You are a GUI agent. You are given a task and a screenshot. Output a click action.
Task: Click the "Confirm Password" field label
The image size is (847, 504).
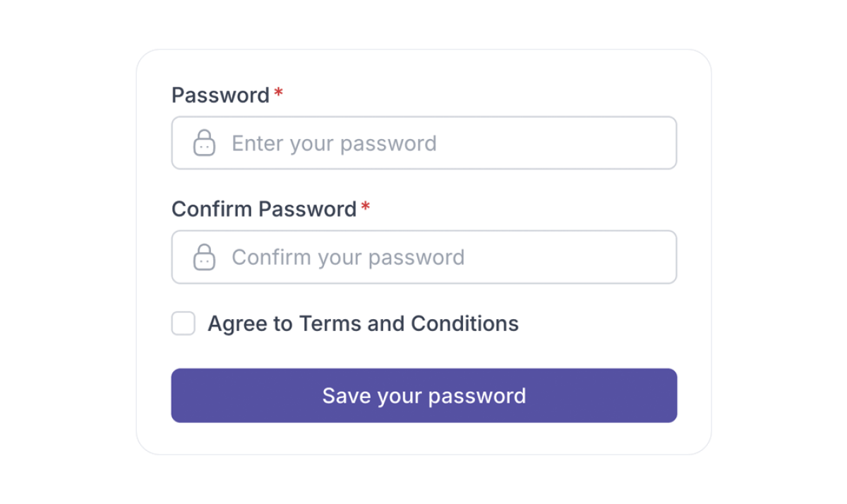(263, 210)
